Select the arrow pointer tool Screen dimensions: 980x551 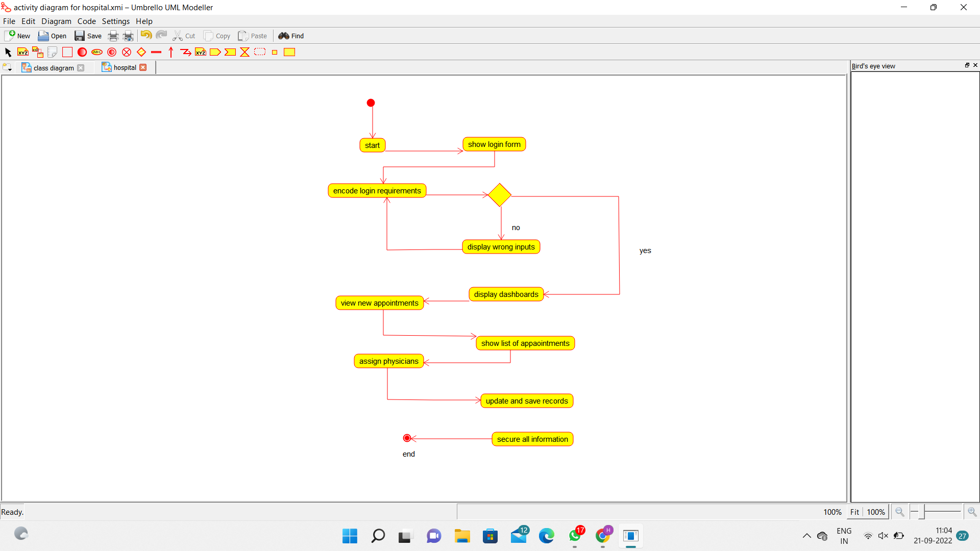coord(8,52)
